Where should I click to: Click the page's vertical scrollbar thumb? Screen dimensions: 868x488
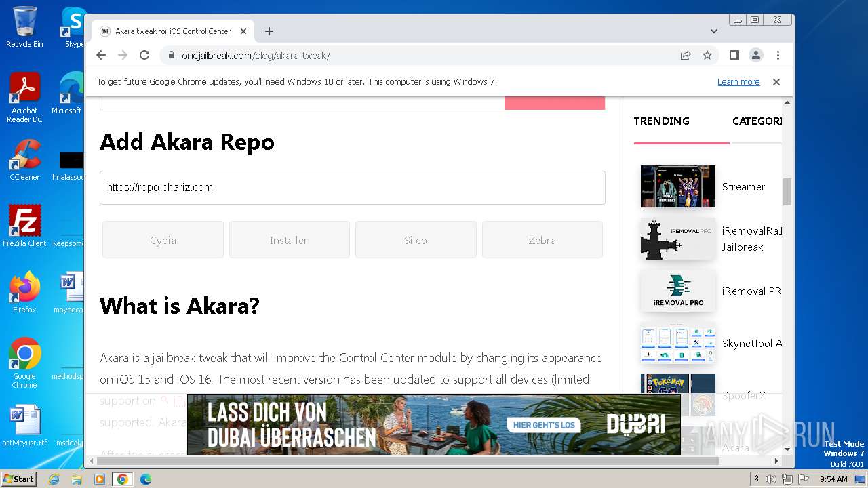point(787,192)
